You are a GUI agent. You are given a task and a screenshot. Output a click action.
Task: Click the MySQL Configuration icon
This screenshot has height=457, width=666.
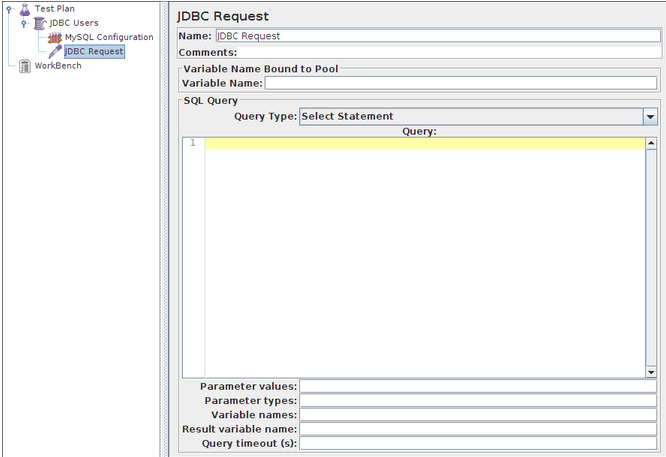coord(55,37)
